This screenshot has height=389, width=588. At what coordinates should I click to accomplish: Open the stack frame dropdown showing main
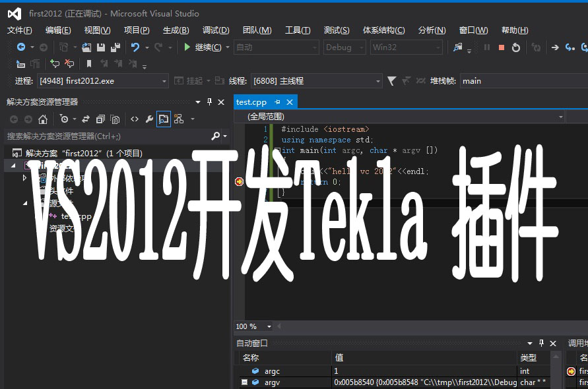tap(524, 81)
